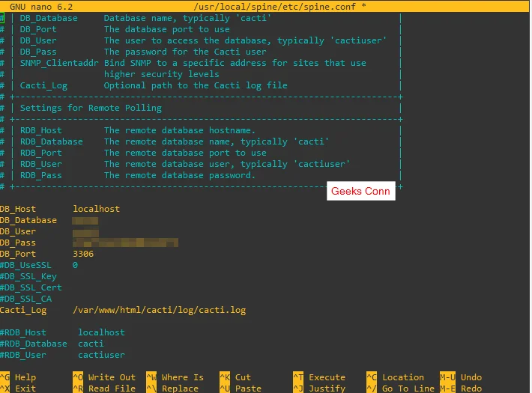Click the DB_Port setting key above #DB_UseSSL
532x393 pixels.
coord(18,254)
